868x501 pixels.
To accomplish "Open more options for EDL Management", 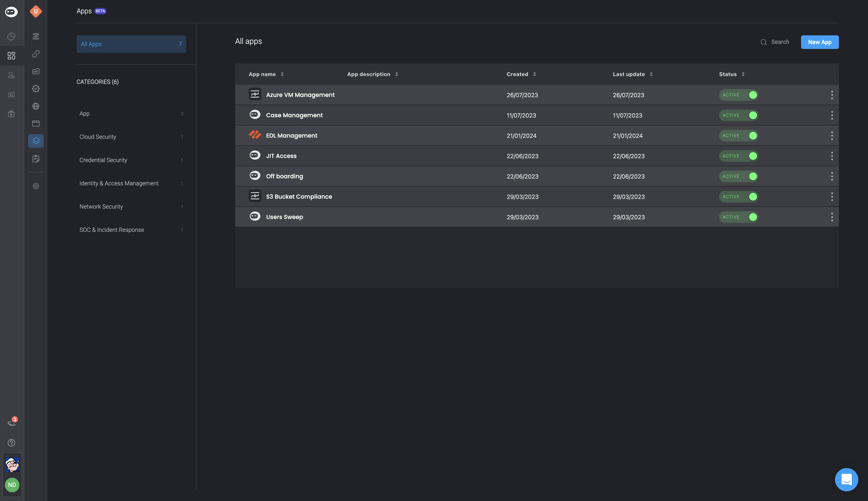I will coord(832,136).
